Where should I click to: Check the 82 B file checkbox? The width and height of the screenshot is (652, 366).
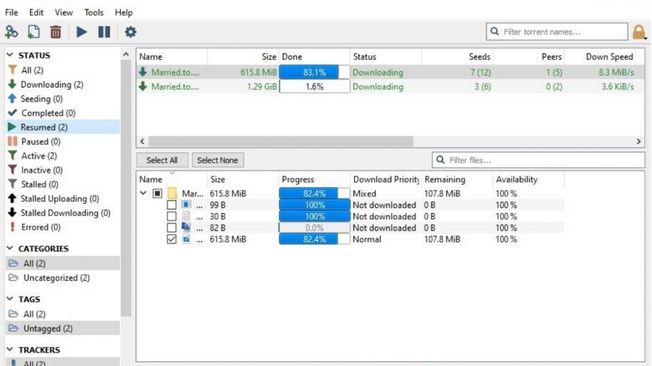[171, 228]
